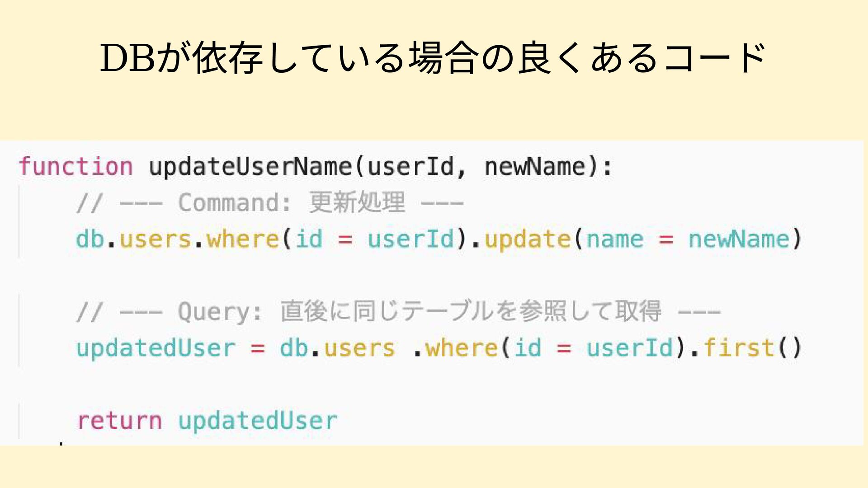Click 'updatedUser' after the return keyword

click(258, 421)
